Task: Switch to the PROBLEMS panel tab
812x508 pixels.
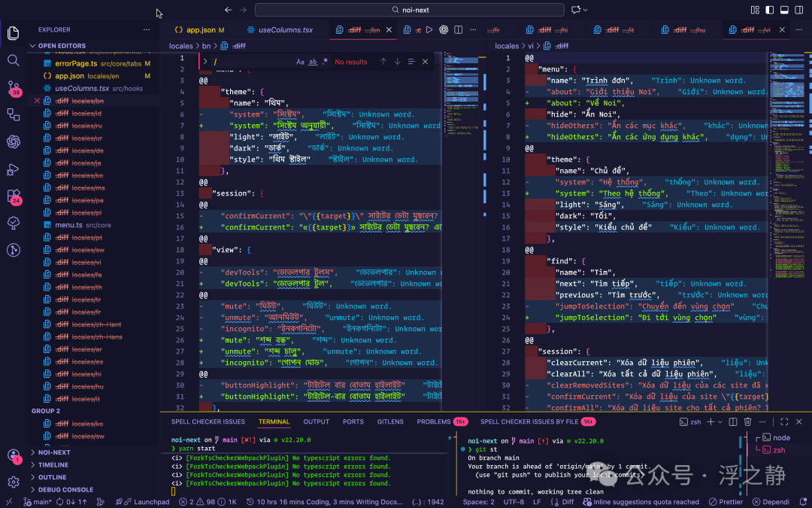Action: click(x=442, y=422)
